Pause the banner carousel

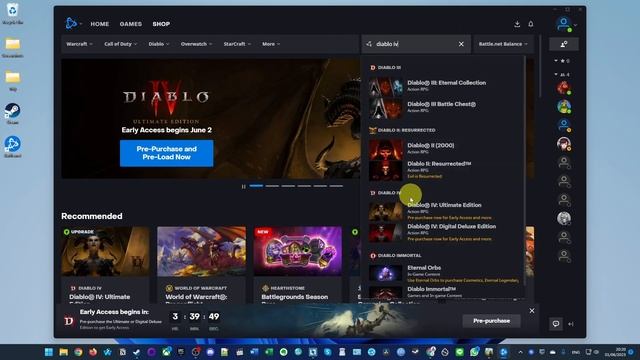244,187
